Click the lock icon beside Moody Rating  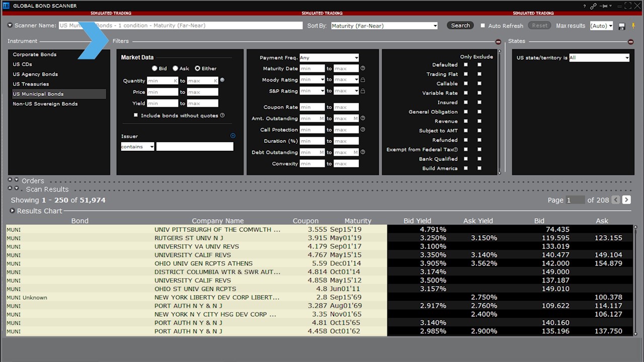(363, 80)
